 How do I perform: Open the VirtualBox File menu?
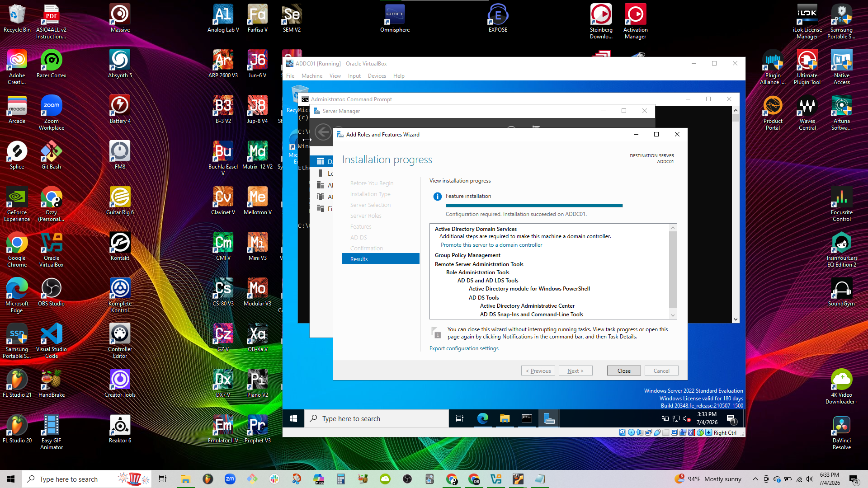[290, 76]
